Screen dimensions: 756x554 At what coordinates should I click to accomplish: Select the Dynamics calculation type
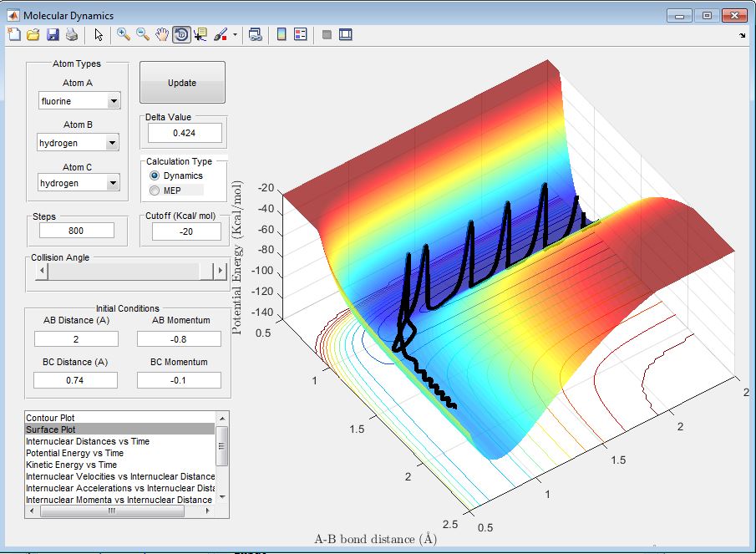pos(155,176)
